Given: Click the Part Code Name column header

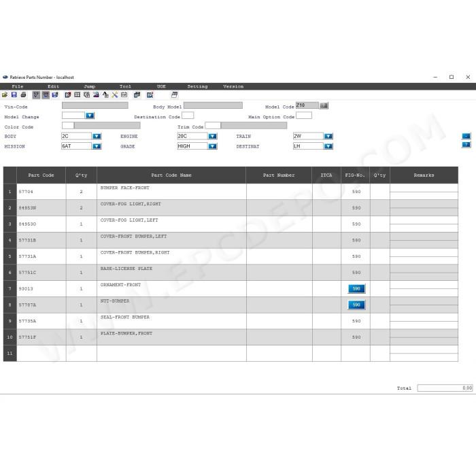Looking at the screenshot, I should [171, 175].
